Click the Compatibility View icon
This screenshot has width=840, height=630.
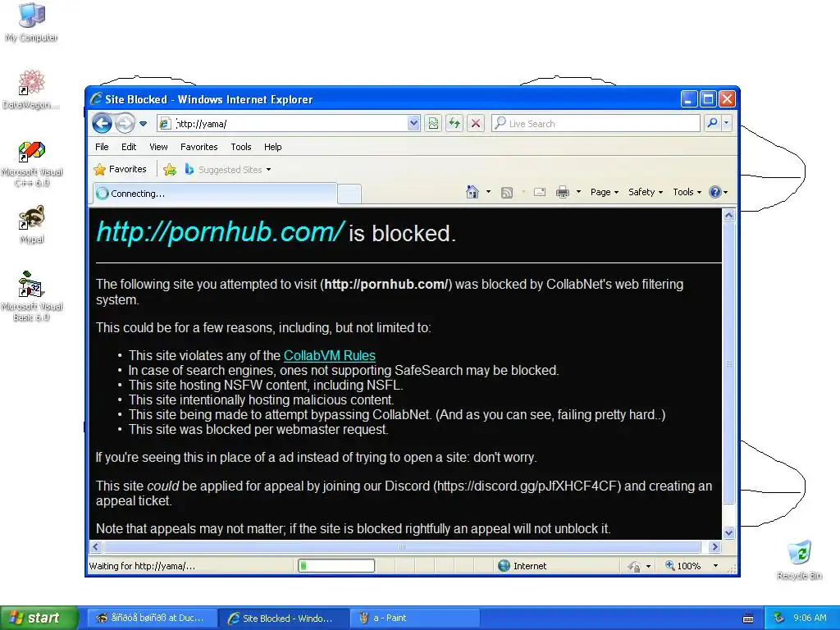pyautogui.click(x=433, y=124)
